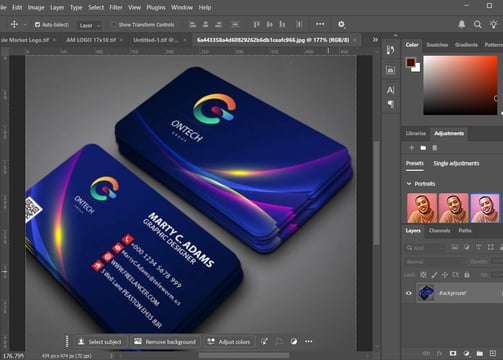Open the Filter menu
The image size is (503, 360).
pyautogui.click(x=116, y=7)
